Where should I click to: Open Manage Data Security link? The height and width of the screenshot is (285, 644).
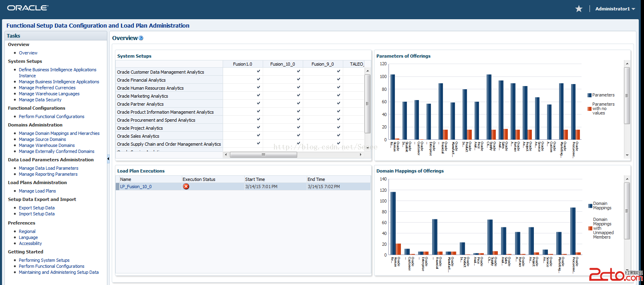pyautogui.click(x=40, y=100)
